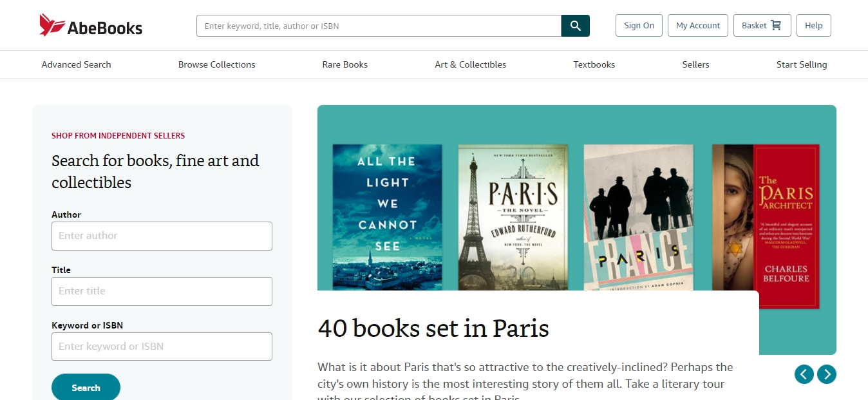This screenshot has height=400, width=868.
Task: Click the AbeBooks logo
Action: coord(91,26)
